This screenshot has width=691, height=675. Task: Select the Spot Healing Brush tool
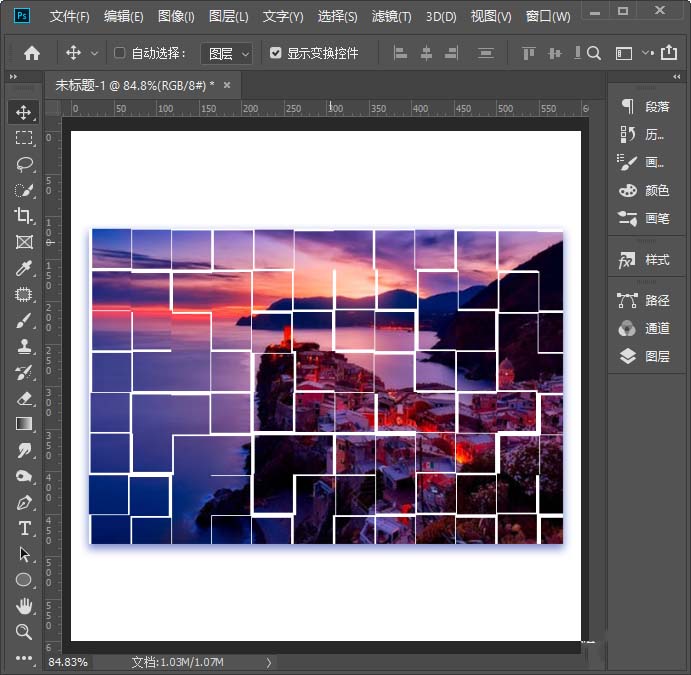click(24, 294)
